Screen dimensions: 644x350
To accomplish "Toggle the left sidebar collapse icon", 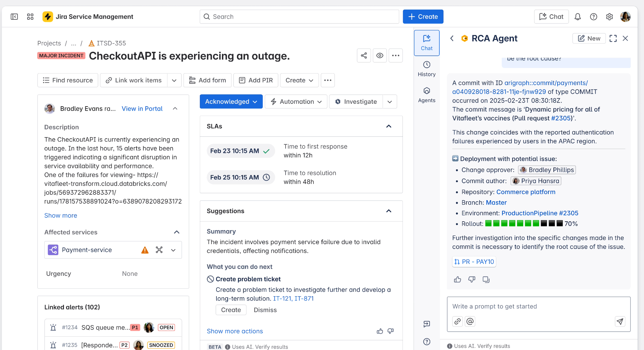I will click(x=14, y=17).
